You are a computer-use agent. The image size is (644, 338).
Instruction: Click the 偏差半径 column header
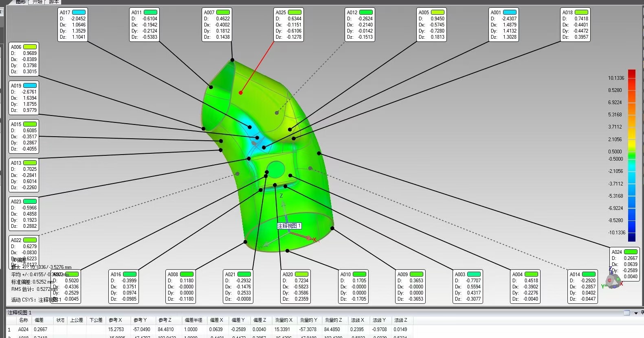click(x=193, y=320)
